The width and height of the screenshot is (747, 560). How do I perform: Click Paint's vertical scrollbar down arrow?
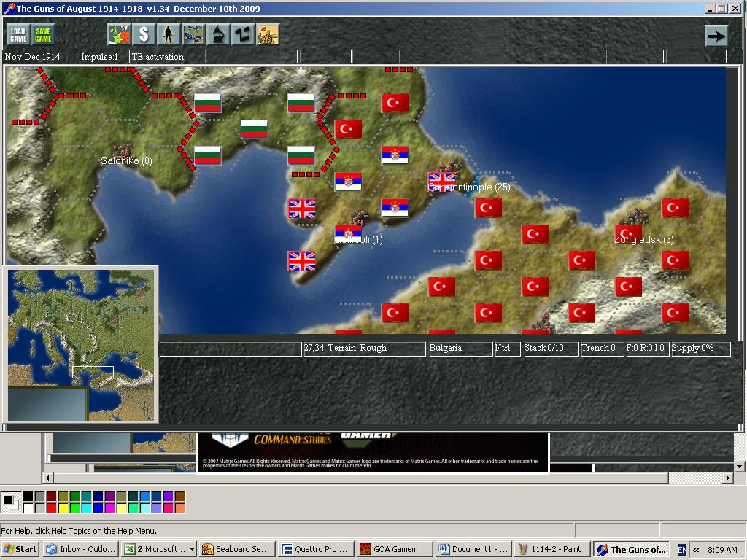pos(740,467)
